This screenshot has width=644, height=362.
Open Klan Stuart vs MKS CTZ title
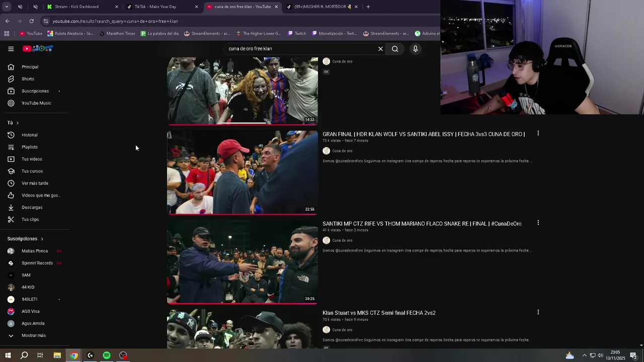(379, 313)
